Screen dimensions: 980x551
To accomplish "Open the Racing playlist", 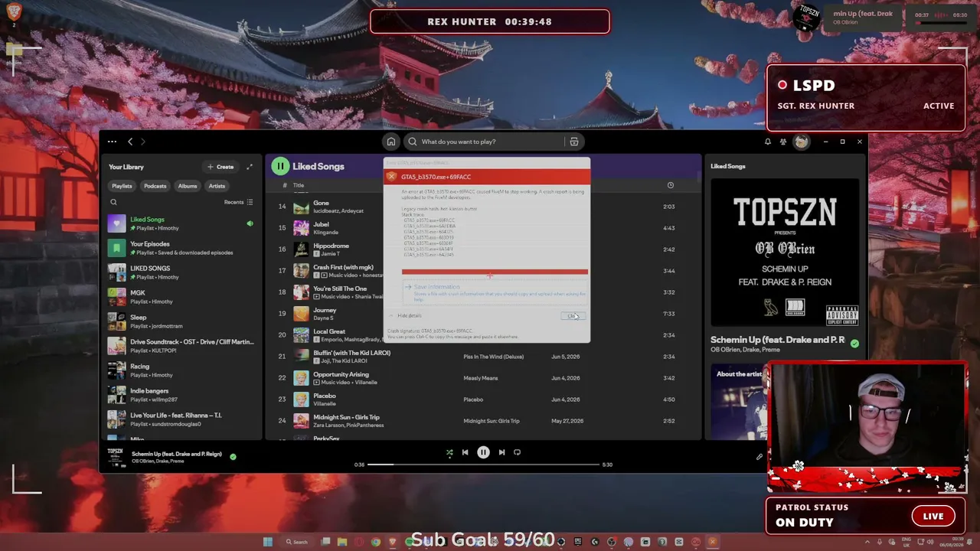I will coord(182,370).
